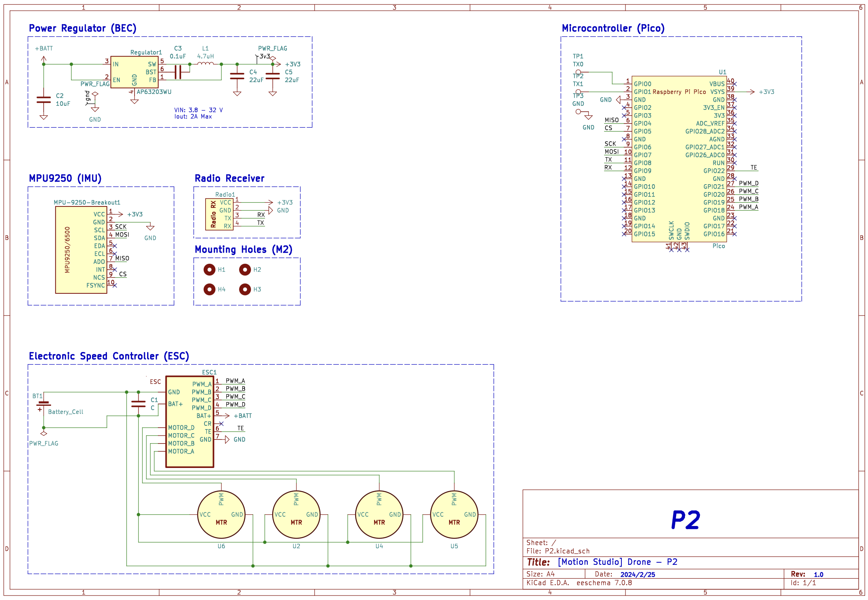Click the CS label on Pico GPIO5
The image size is (868, 600).
tap(608, 128)
